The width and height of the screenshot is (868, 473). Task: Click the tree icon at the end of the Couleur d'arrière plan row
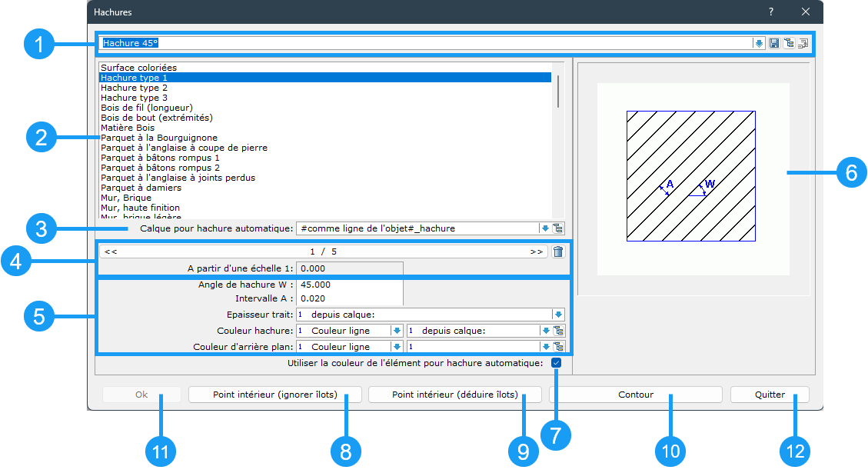click(x=558, y=347)
